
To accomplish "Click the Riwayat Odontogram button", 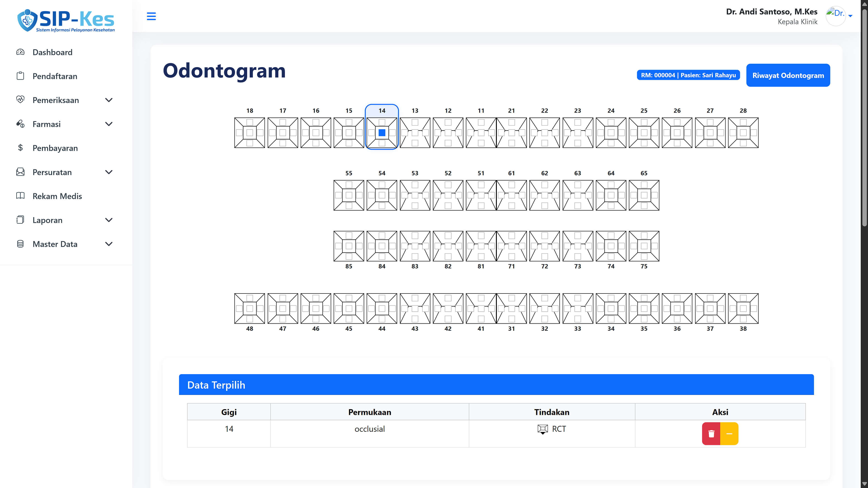I will [x=788, y=75].
